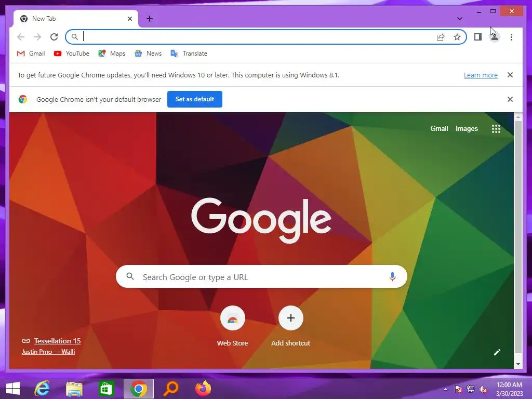This screenshot has width=532, height=399.
Task: Launch Internet Explorer from taskbar
Action: [42, 389]
